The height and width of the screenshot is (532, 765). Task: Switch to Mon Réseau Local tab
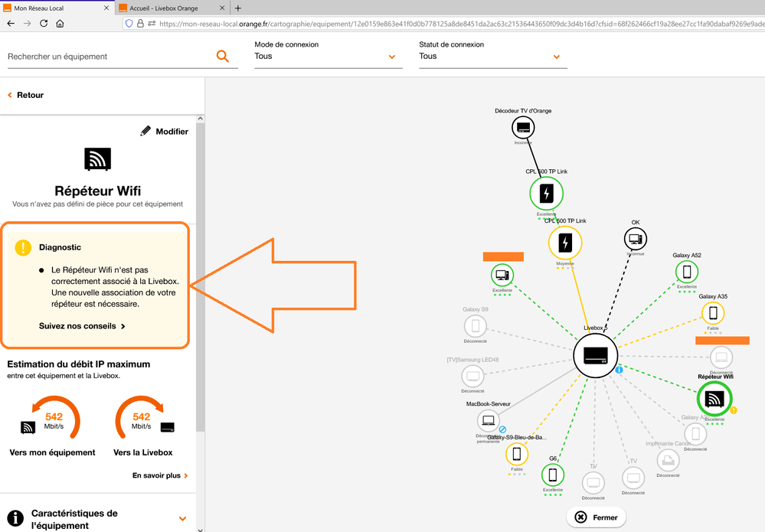coord(54,8)
